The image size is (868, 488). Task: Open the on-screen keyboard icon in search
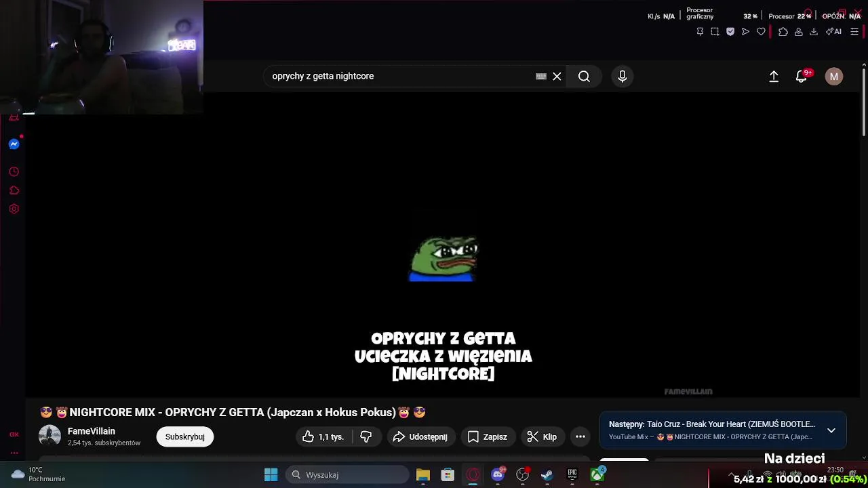click(540, 77)
